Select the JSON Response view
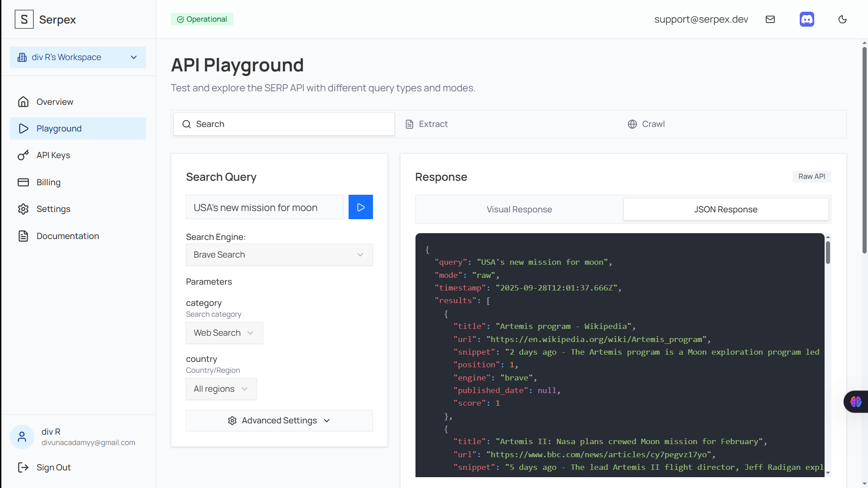This screenshot has height=488, width=868. pyautogui.click(x=725, y=209)
